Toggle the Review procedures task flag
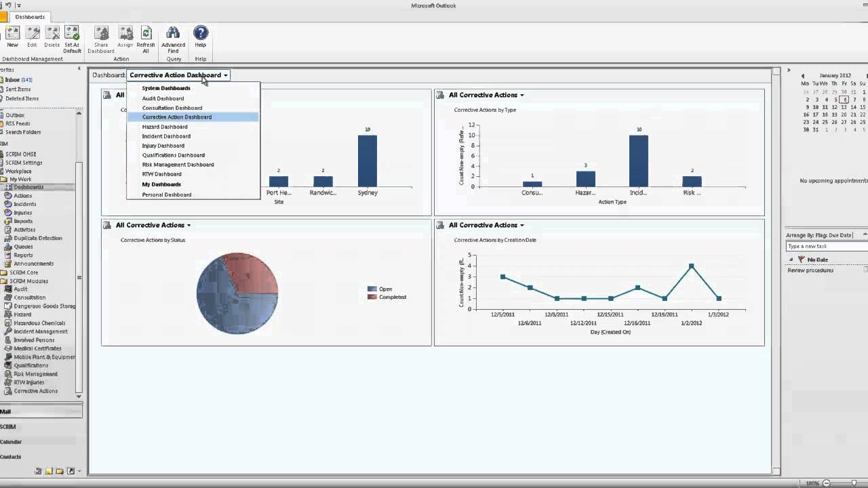The width and height of the screenshot is (868, 488). pyautogui.click(x=865, y=270)
